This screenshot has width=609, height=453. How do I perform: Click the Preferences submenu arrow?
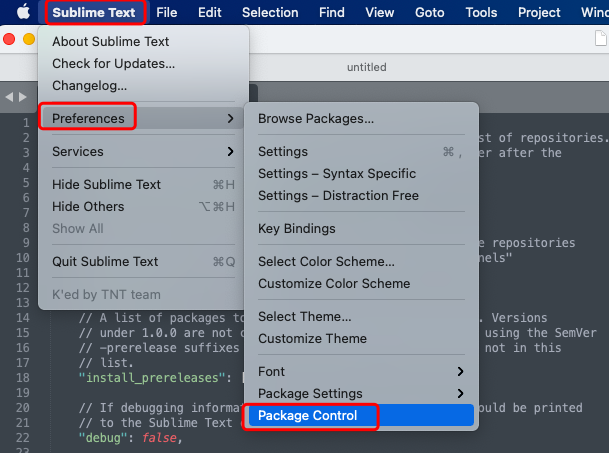[x=230, y=118]
